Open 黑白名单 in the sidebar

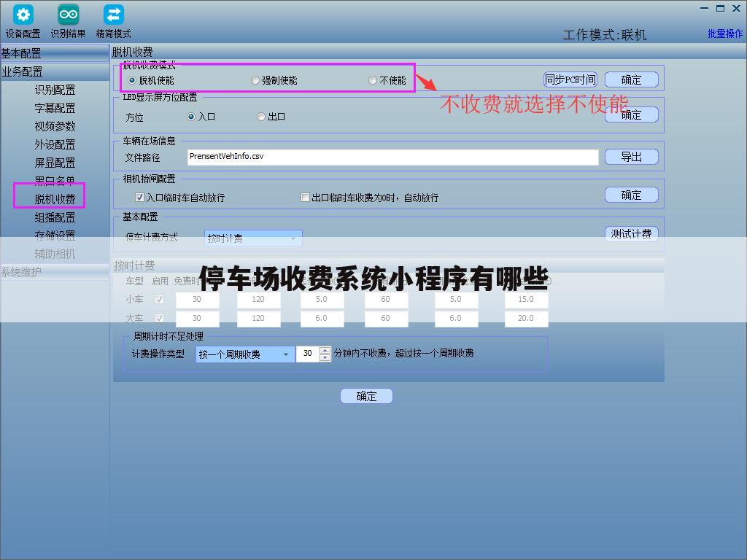pos(55,181)
